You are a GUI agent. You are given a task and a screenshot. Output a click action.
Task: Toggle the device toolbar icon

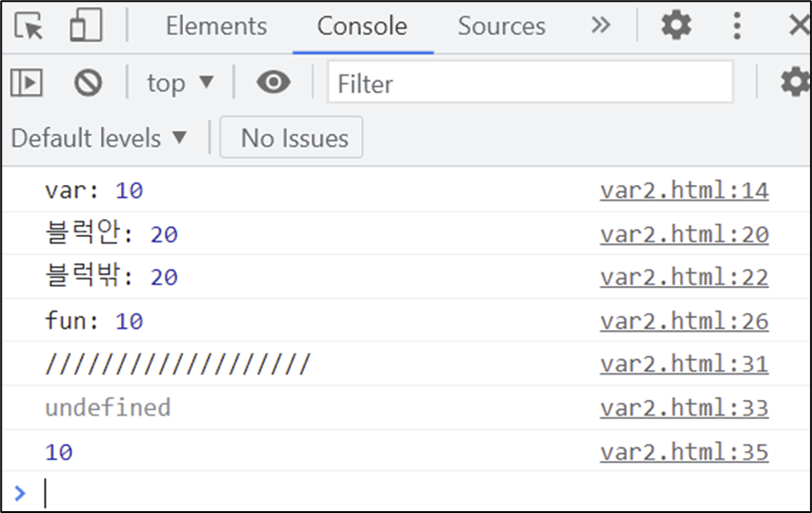click(x=86, y=26)
